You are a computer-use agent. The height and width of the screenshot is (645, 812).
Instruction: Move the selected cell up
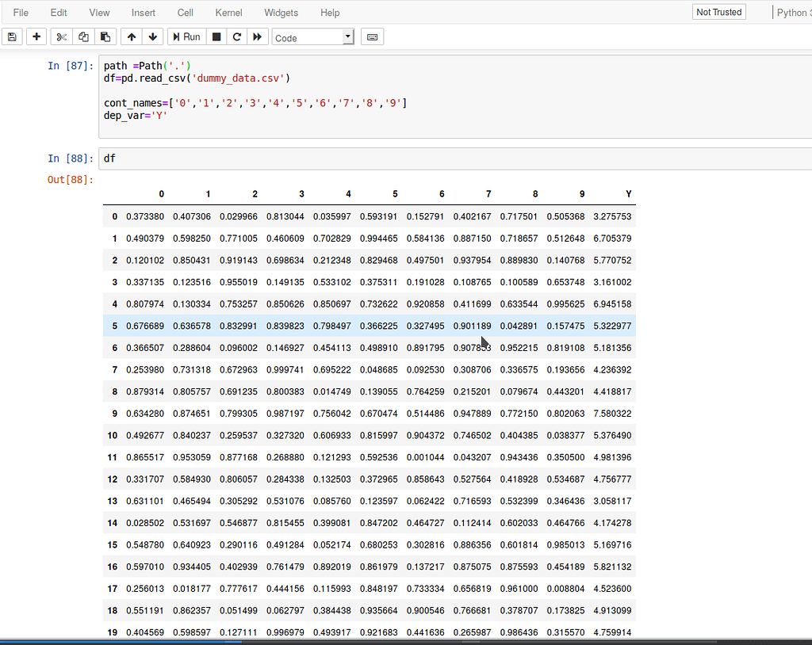[131, 36]
